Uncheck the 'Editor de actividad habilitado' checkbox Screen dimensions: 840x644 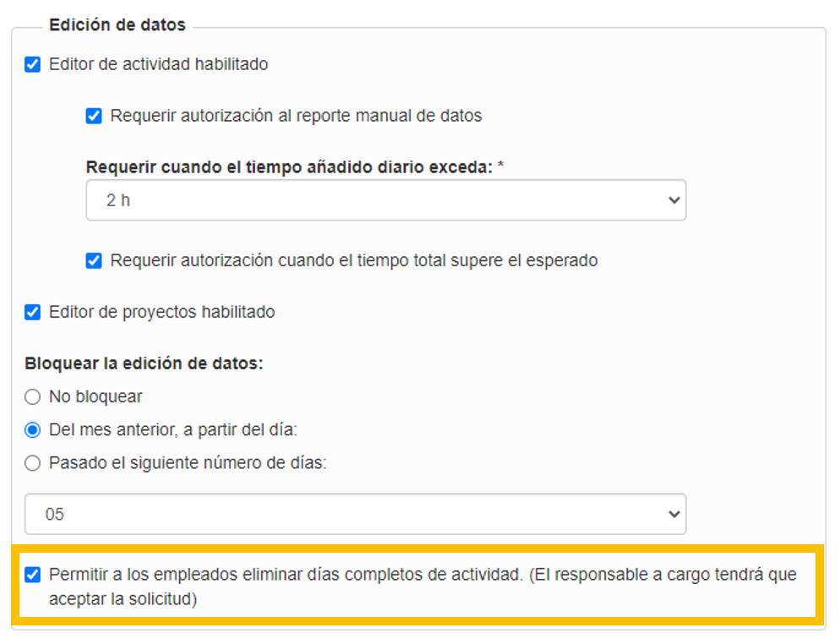click(x=33, y=65)
